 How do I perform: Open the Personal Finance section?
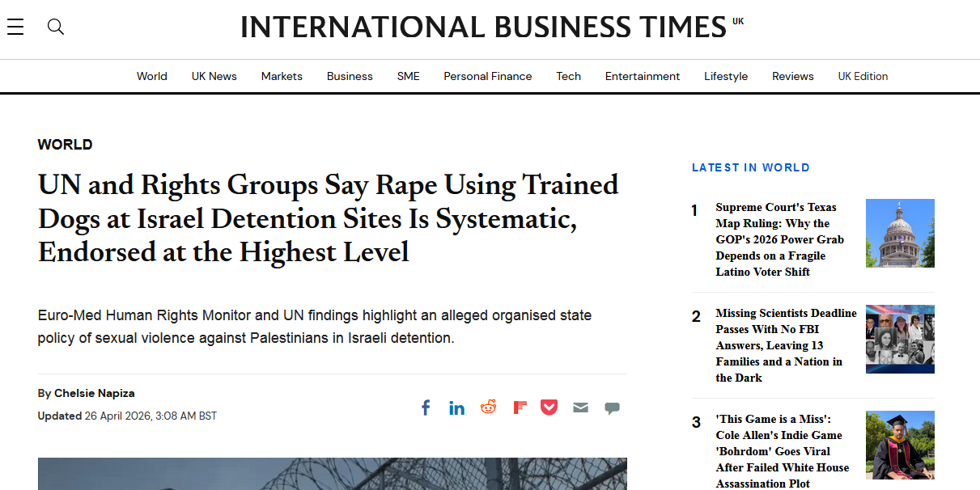[x=488, y=76]
